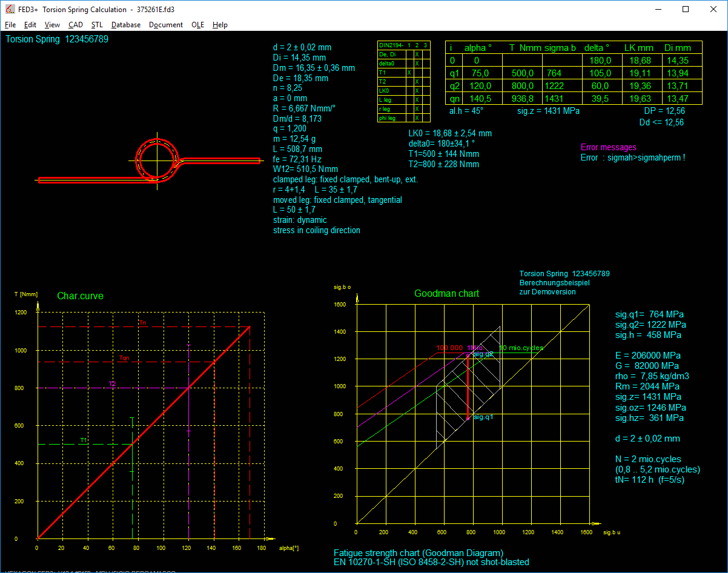Open the OLE menu
This screenshot has height=573, width=728.
coord(197,25)
